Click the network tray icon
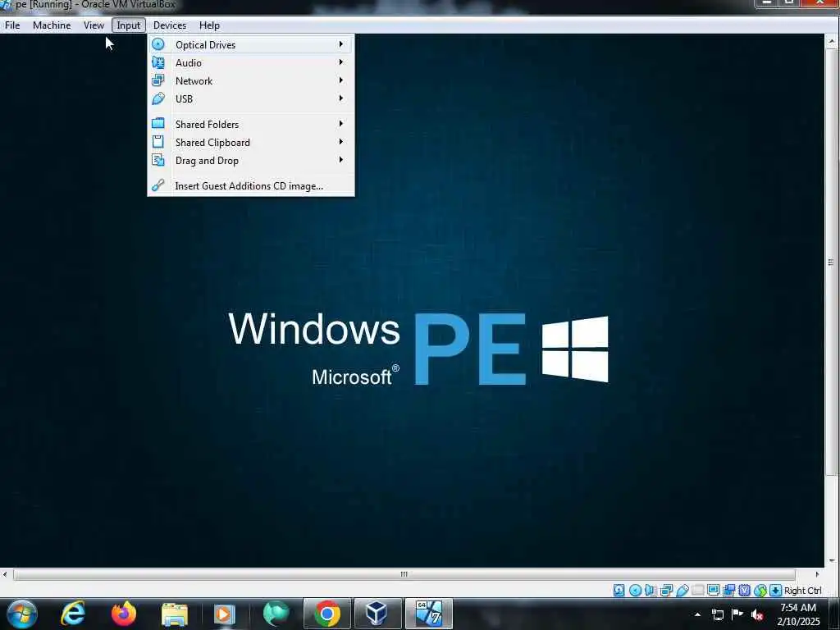 tap(718, 614)
